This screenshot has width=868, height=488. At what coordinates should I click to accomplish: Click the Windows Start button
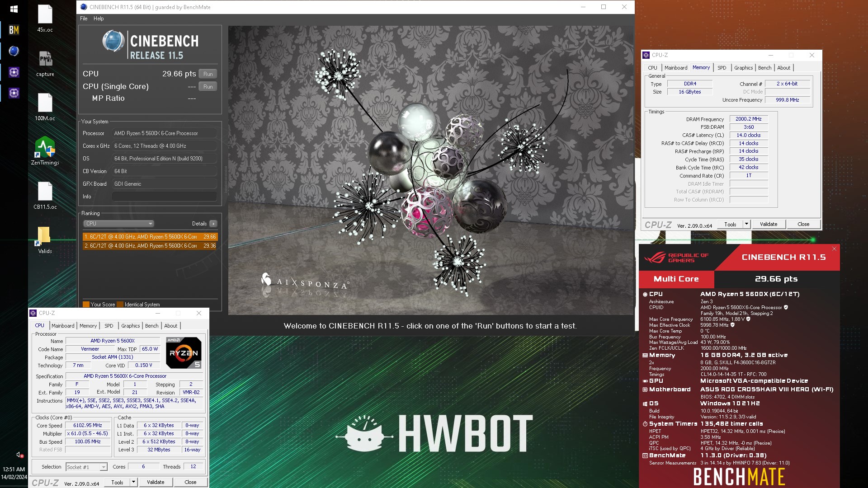[x=14, y=9]
